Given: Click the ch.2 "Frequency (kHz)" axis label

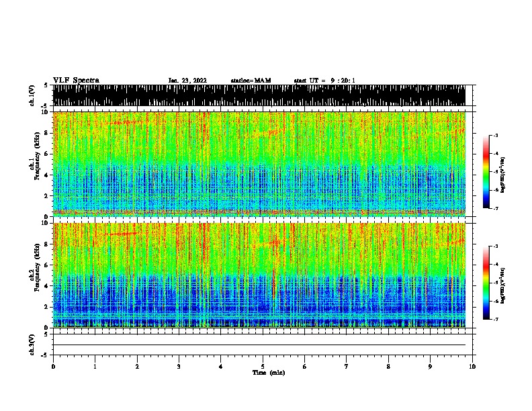Looking at the screenshot, I should click(37, 267).
